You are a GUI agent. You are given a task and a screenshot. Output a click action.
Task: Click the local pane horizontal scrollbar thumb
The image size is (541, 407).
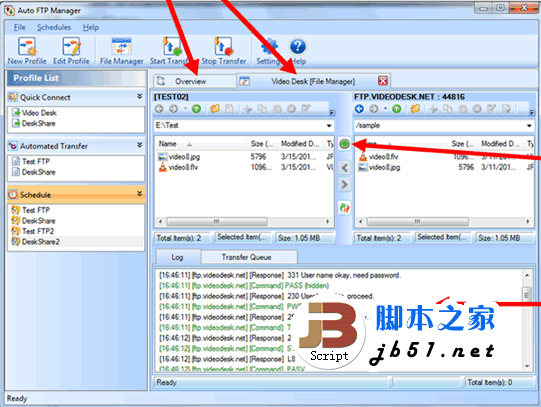pos(217,221)
